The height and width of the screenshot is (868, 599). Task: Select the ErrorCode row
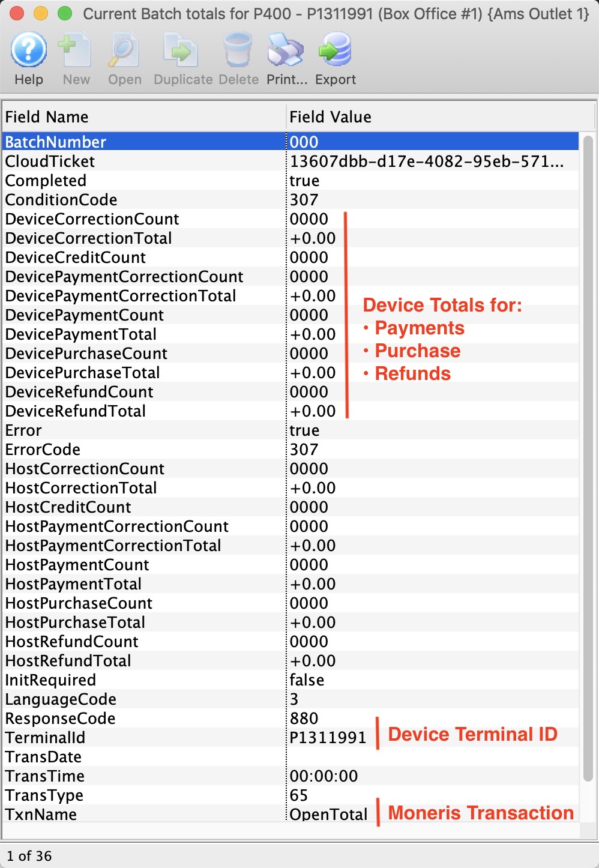(290, 449)
